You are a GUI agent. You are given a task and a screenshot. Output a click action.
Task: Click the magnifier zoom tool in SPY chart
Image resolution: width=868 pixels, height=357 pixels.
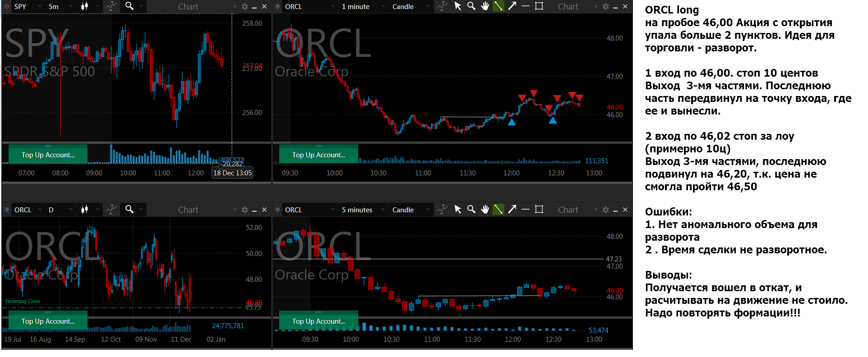[129, 6]
